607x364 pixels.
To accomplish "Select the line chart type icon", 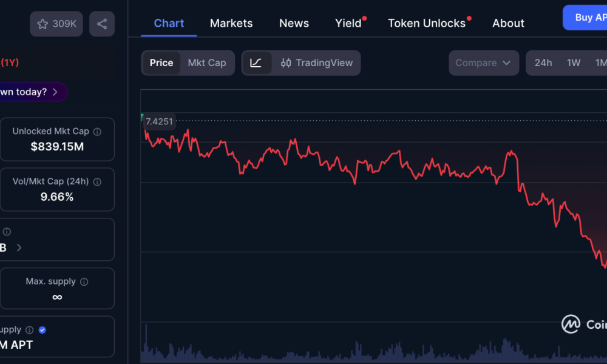I will coord(257,62).
